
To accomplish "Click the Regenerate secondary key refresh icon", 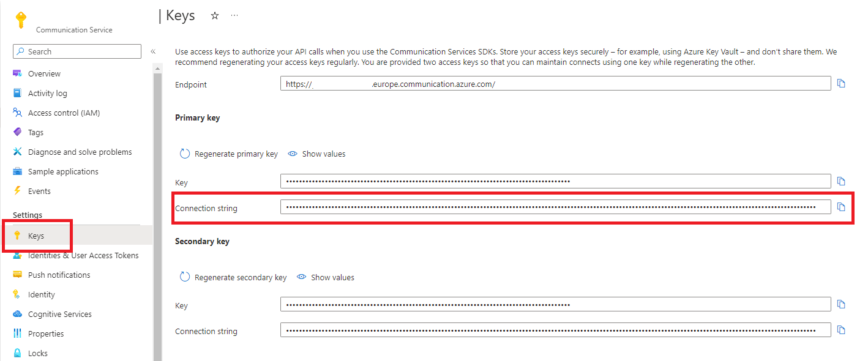I will pos(185,277).
